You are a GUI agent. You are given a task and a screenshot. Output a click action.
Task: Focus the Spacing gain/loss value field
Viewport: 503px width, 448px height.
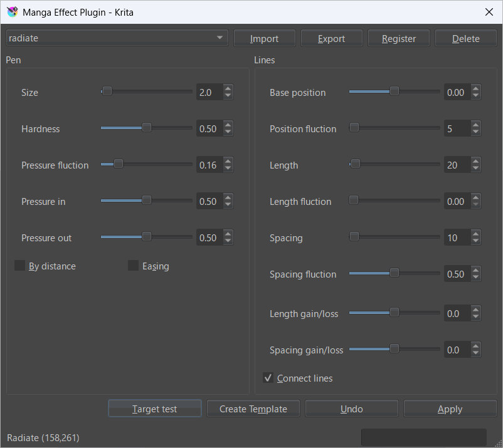(x=457, y=350)
